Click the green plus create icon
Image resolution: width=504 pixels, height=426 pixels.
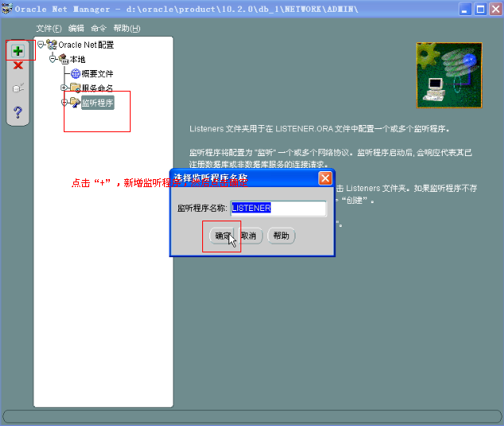tap(18, 51)
